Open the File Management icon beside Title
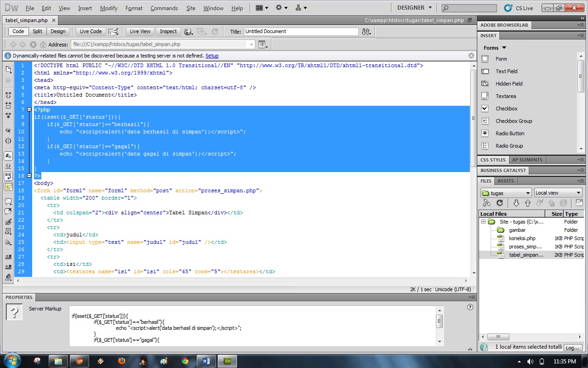This screenshot has height=368, width=588. 366,32
